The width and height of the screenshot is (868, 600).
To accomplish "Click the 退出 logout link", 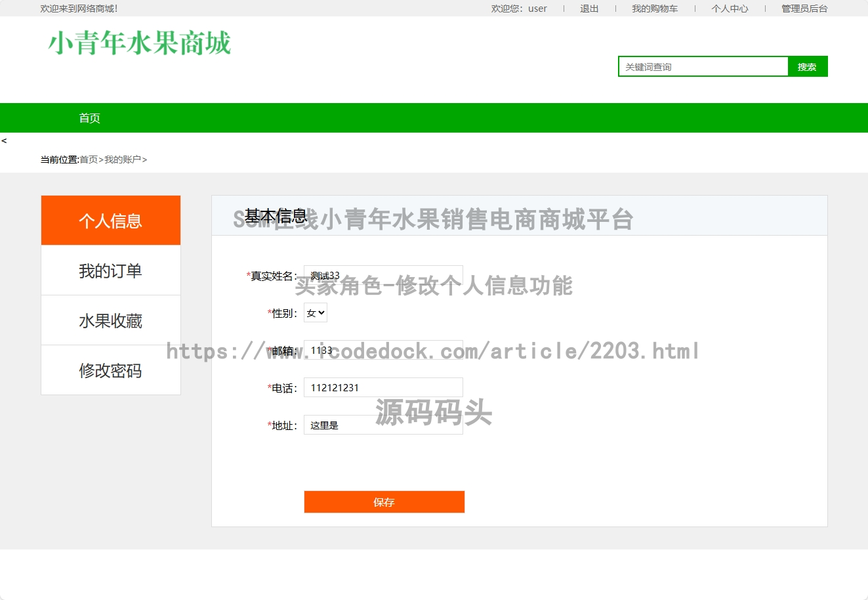I will [589, 9].
